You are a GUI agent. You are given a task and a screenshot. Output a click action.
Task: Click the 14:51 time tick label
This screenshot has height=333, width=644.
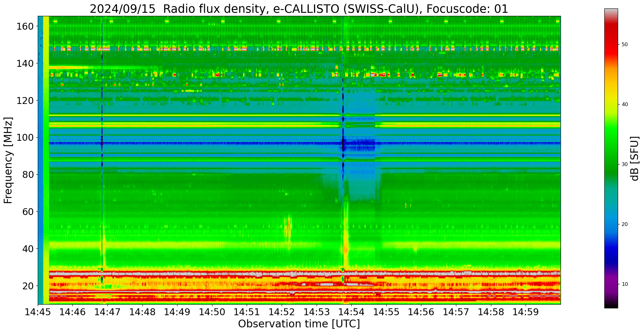coord(247,312)
